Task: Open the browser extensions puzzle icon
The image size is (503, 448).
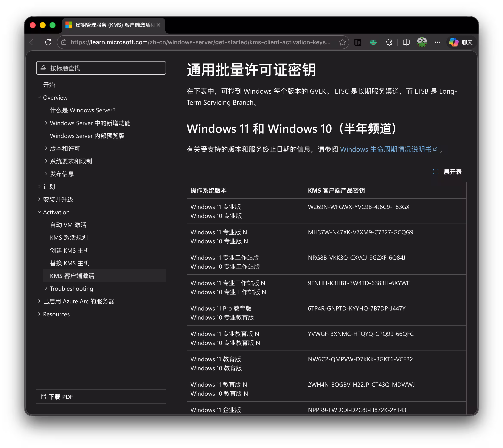Action: click(389, 42)
